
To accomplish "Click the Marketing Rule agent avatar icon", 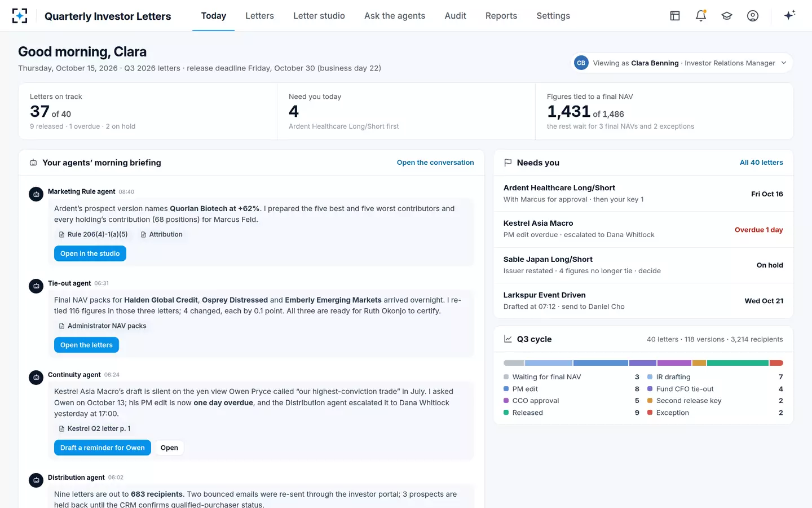I will 36,194.
